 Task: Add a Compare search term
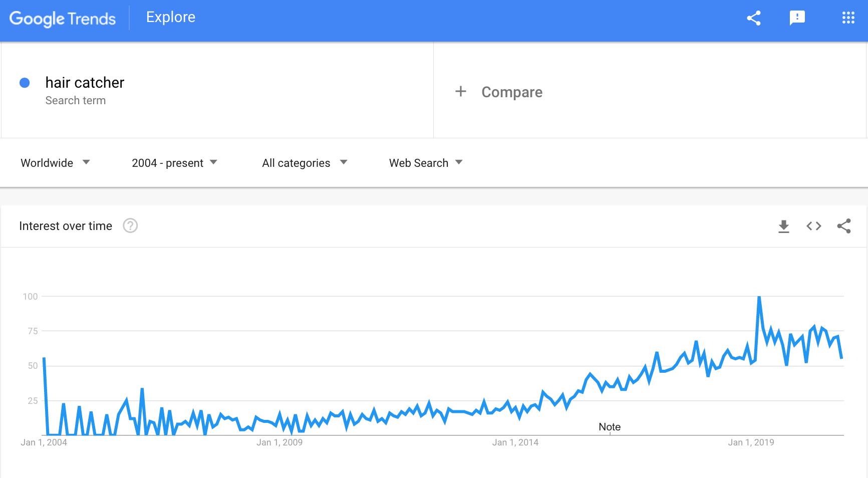point(512,92)
